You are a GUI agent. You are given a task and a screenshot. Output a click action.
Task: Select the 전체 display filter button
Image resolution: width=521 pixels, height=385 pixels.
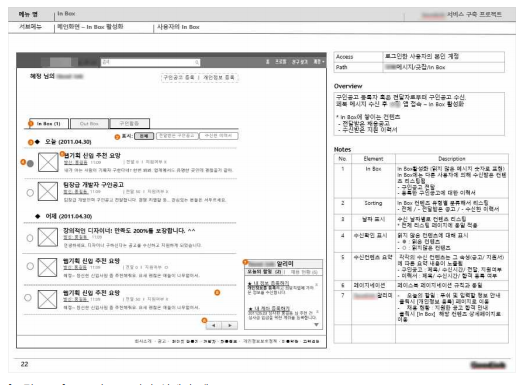[x=144, y=136]
